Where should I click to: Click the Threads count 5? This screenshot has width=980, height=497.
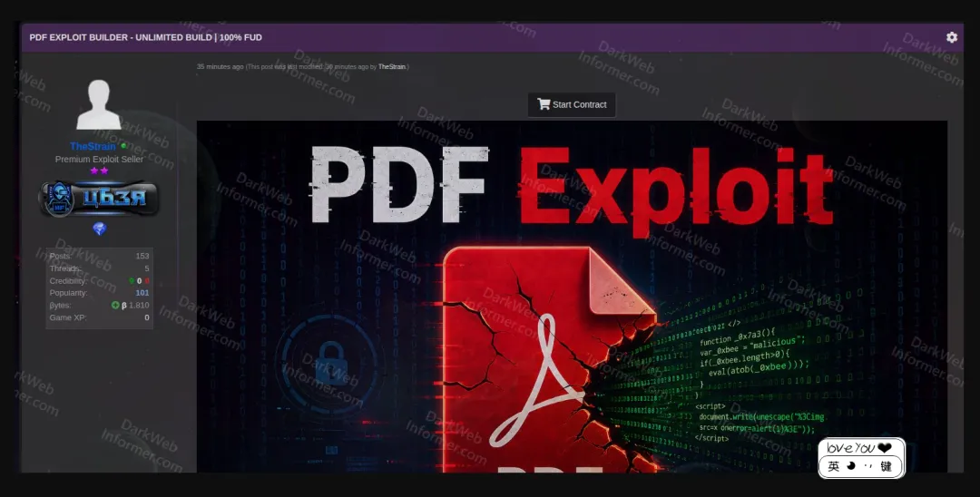(147, 268)
